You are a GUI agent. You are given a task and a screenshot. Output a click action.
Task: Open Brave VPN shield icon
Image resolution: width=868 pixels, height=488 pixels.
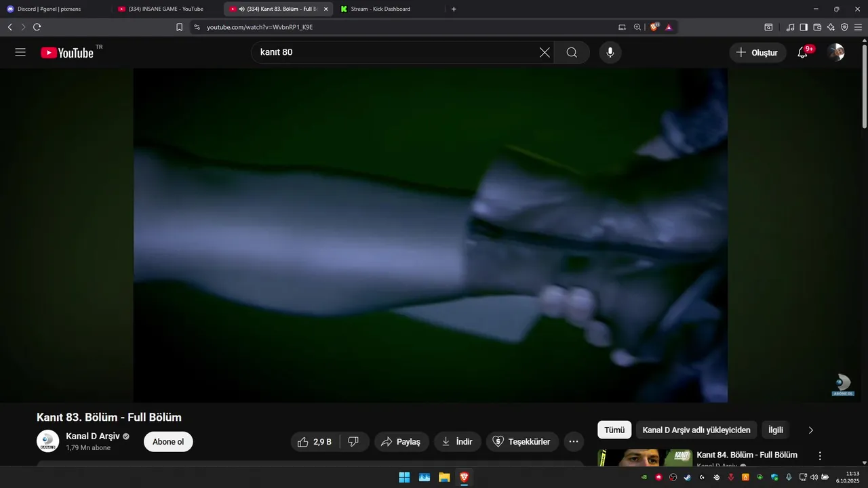844,27
